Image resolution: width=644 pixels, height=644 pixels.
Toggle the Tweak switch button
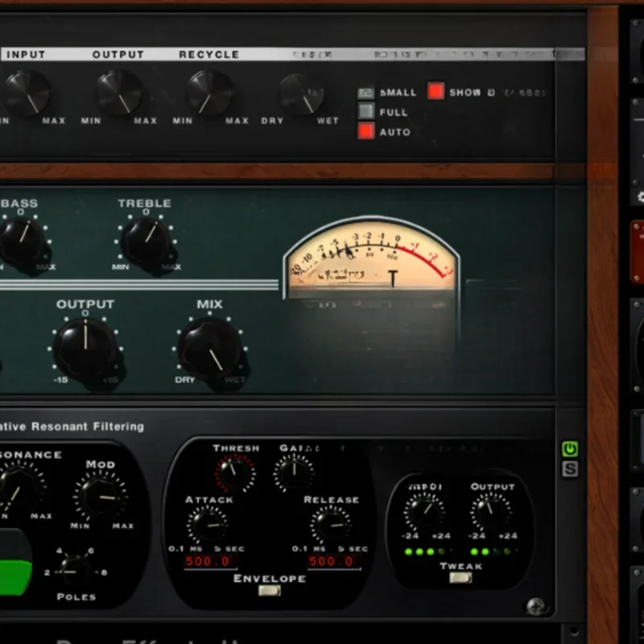point(460,577)
